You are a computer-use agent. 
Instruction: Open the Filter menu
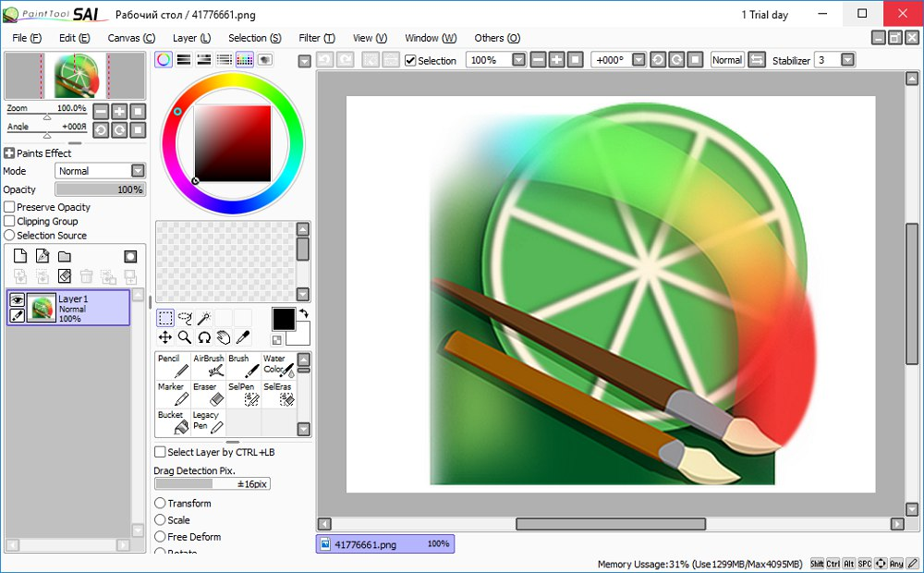(x=317, y=38)
